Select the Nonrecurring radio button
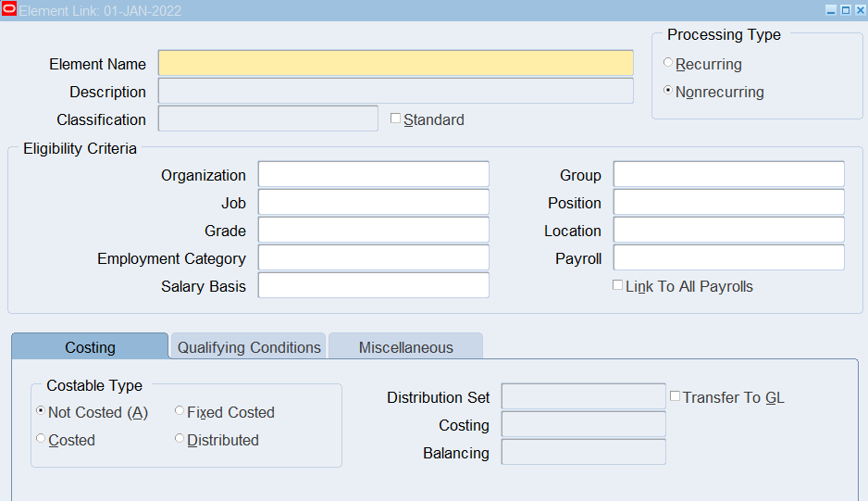 (x=668, y=92)
